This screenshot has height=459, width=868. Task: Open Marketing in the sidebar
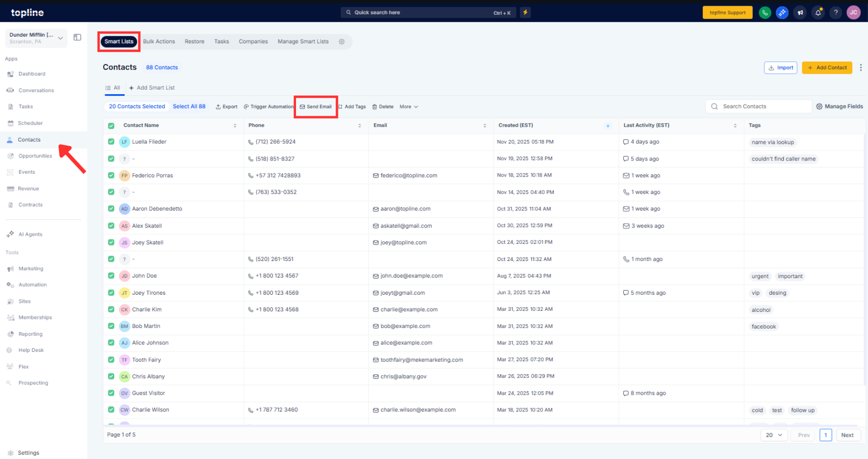31,269
